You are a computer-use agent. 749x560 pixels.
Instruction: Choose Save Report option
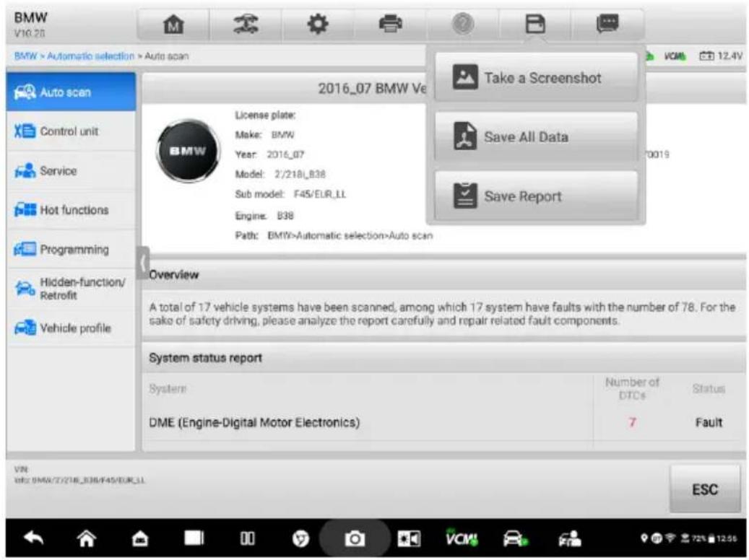pyautogui.click(x=536, y=196)
